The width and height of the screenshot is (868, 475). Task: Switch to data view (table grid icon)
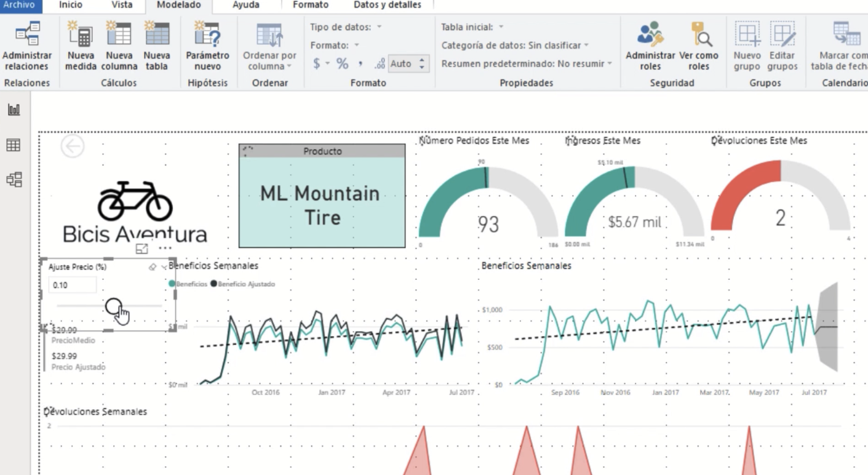(x=14, y=145)
